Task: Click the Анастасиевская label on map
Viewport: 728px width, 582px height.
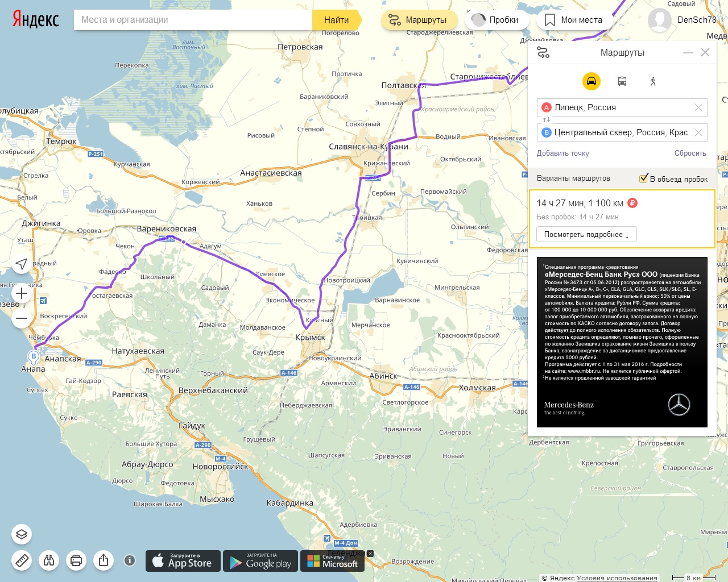Action: click(x=271, y=173)
